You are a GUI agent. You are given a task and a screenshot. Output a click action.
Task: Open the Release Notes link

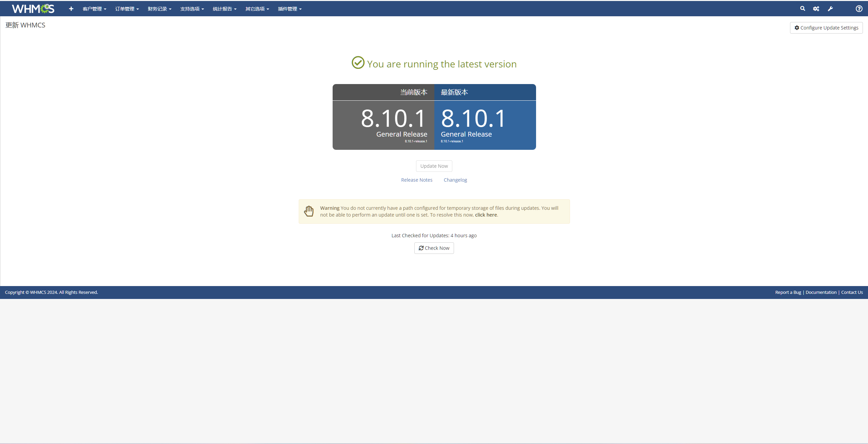coord(417,180)
